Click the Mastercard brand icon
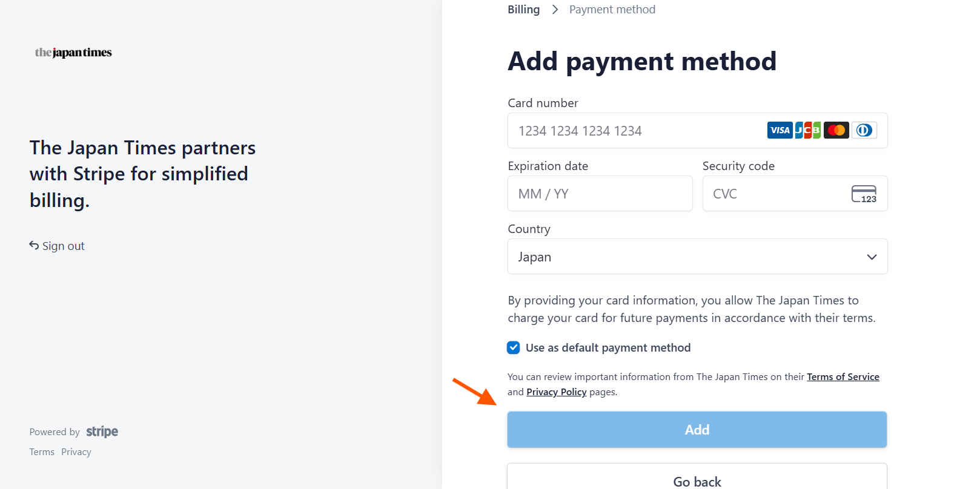This screenshot has height=489, width=980. [836, 130]
